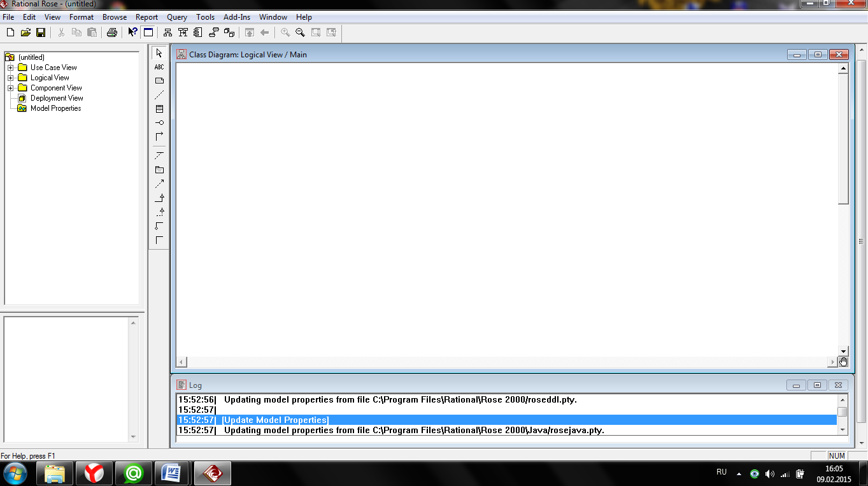Screen dimensions: 868x486
Task: Minimize the Log window
Action: 796,385
